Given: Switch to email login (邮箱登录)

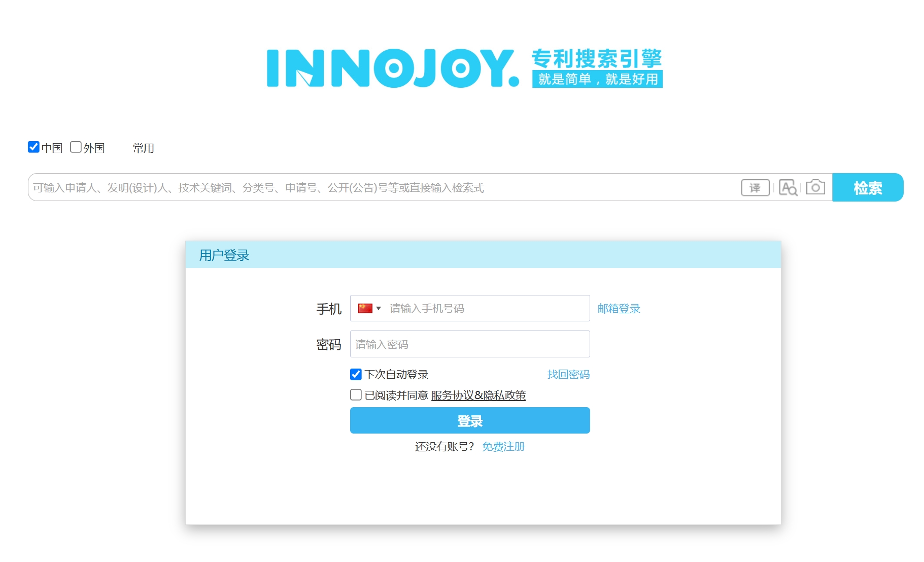Looking at the screenshot, I should (619, 308).
